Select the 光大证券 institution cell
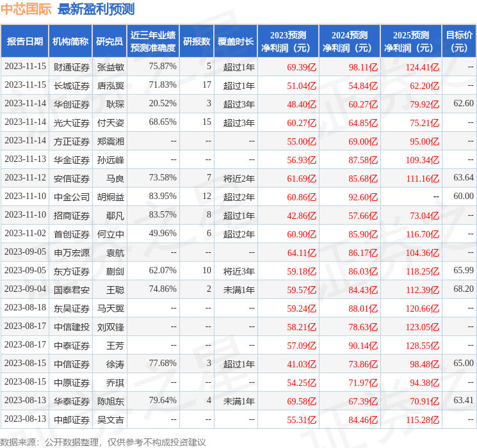The height and width of the screenshot is (448, 477). click(x=72, y=123)
